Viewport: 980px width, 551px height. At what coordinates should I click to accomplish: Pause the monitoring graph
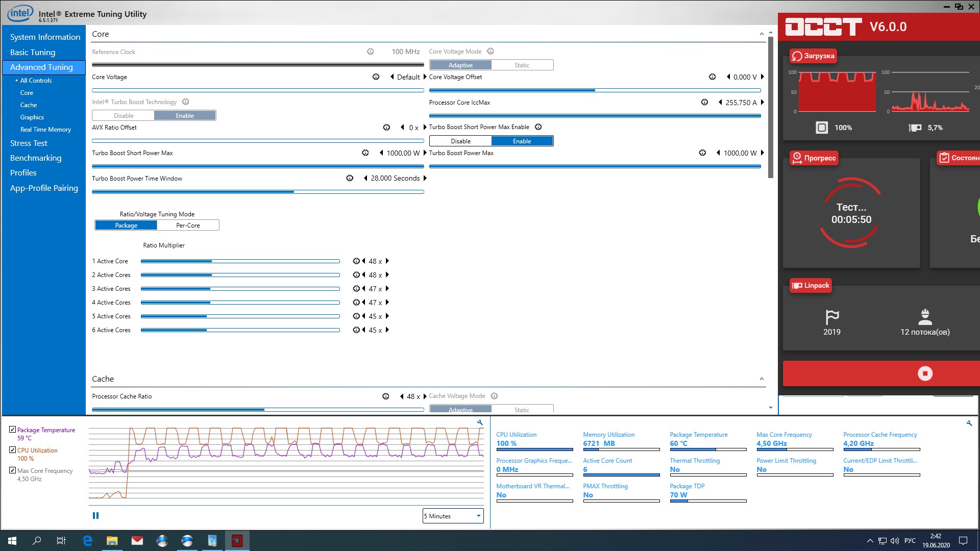[x=95, y=516]
